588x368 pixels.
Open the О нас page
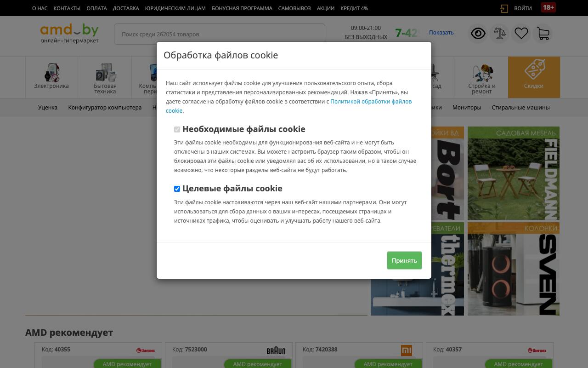click(40, 8)
